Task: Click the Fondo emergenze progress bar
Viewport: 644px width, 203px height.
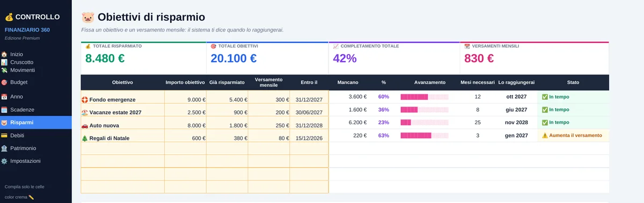Action: 425,97
